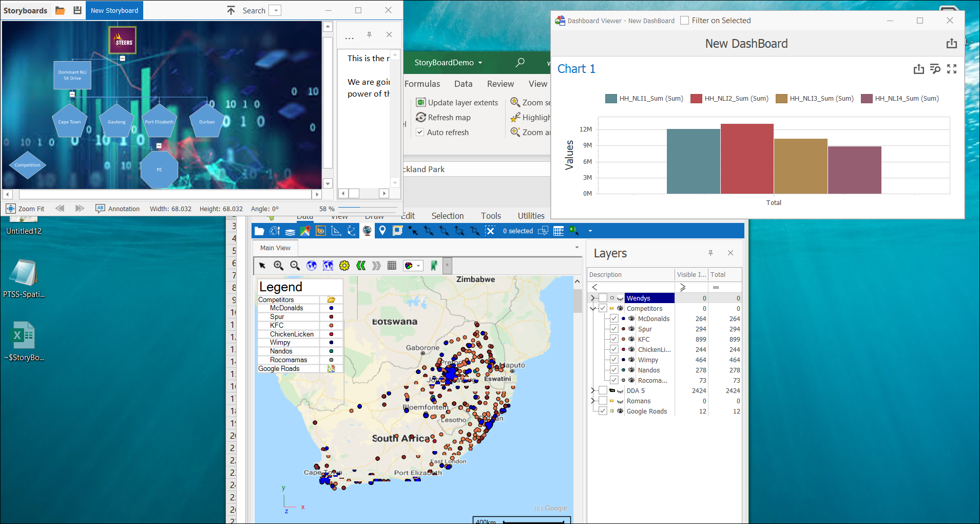Open the paint palette styling tool
This screenshot has height=524, width=980.
coord(275,231)
